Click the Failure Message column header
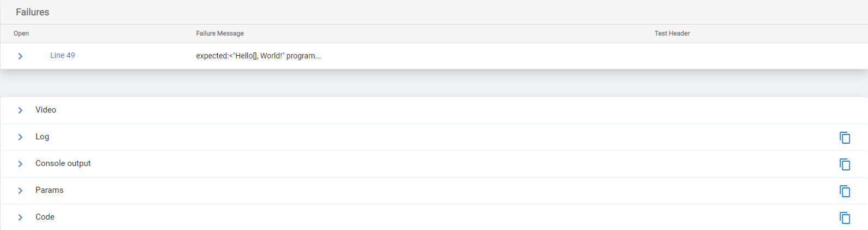Image resolution: width=868 pixels, height=230 pixels. [x=220, y=33]
